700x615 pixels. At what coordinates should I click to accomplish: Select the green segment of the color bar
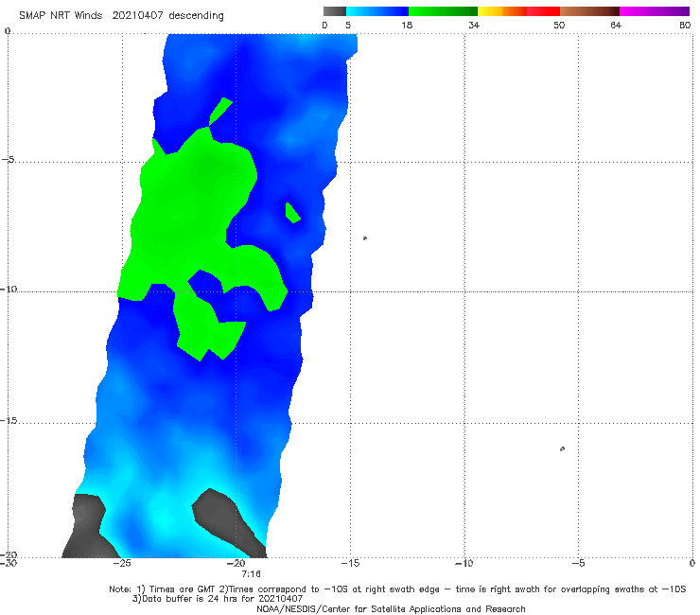pos(443,11)
